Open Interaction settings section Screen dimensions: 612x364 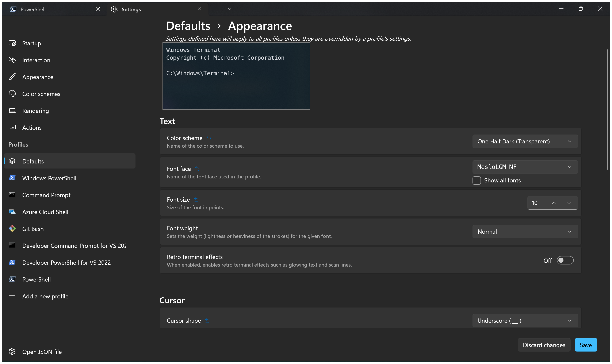click(37, 60)
